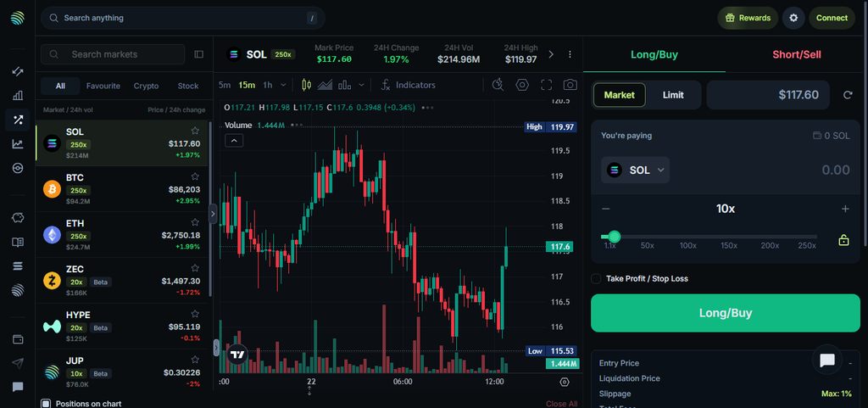Viewport: 868px width, 408px height.
Task: Favourite the BTC market star
Action: [x=195, y=176]
